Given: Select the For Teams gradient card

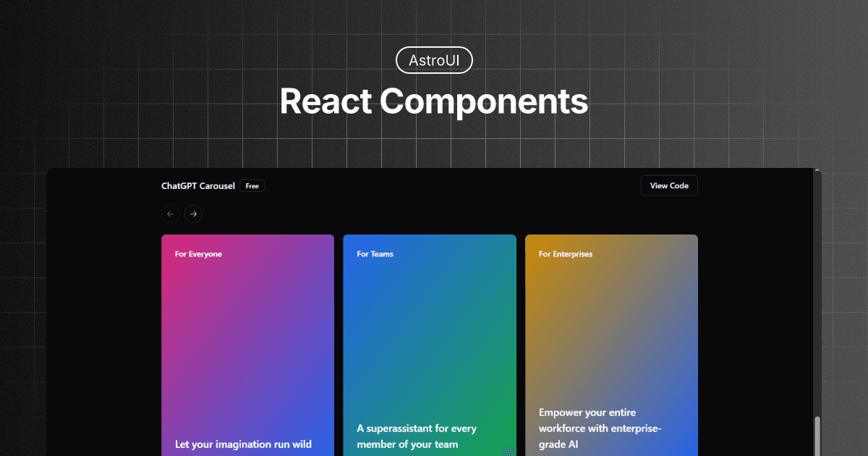Looking at the screenshot, I should [x=430, y=345].
